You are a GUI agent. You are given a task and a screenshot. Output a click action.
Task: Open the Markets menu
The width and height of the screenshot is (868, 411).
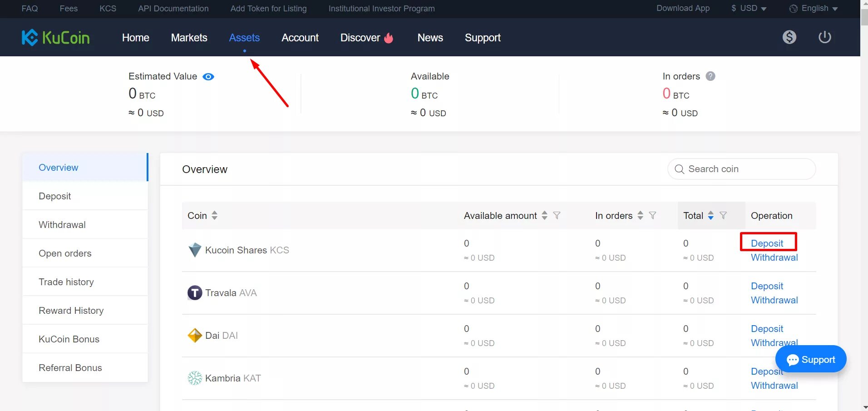pyautogui.click(x=189, y=38)
